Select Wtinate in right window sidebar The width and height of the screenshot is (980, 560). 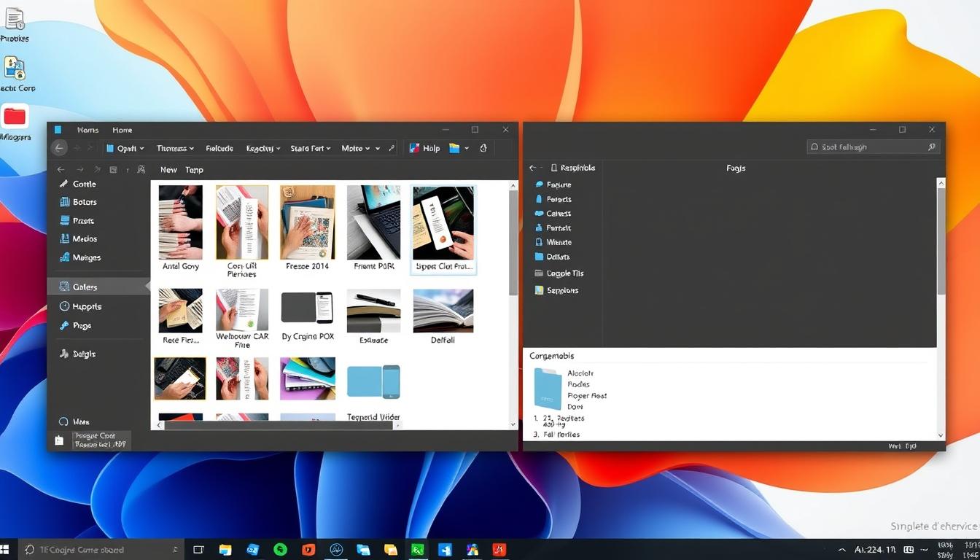click(553, 242)
